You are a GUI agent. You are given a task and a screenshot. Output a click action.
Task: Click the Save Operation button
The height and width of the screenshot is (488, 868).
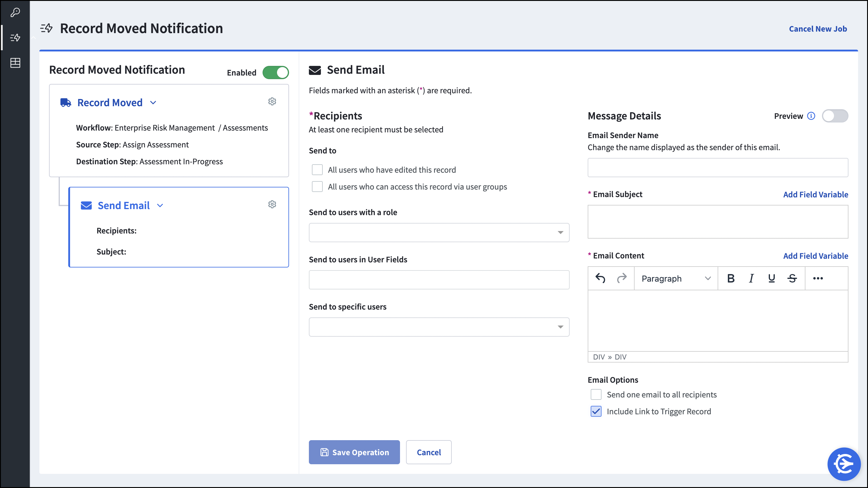coord(354,452)
